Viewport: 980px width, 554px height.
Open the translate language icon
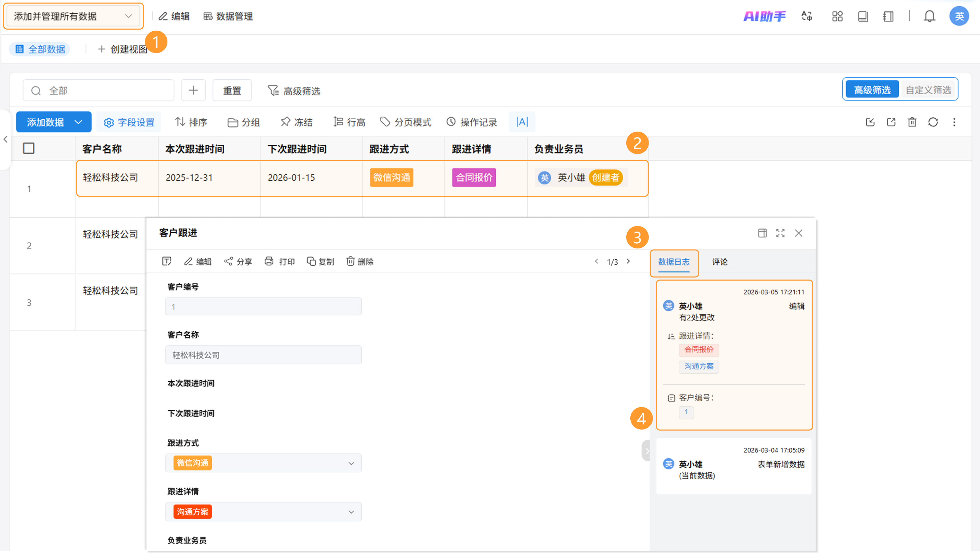(806, 16)
